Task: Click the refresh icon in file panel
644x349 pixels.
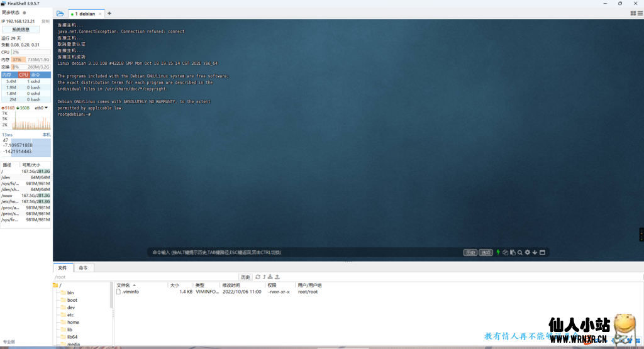Action: click(x=257, y=277)
